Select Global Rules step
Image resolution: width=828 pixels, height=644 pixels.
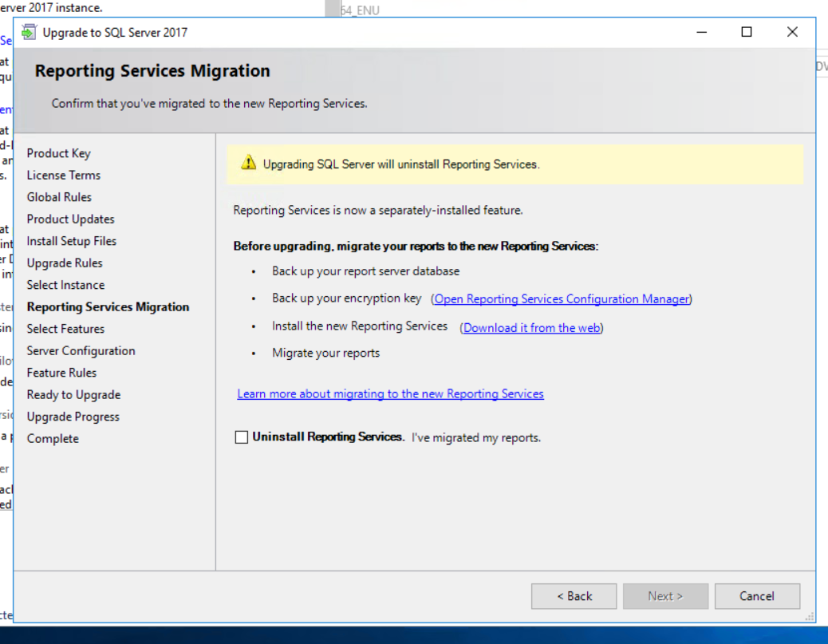coord(59,197)
